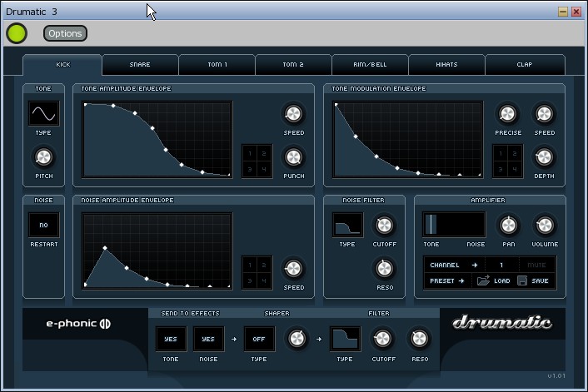This screenshot has width=588, height=392.
Task: Click the Depth knob
Action: pyautogui.click(x=544, y=157)
